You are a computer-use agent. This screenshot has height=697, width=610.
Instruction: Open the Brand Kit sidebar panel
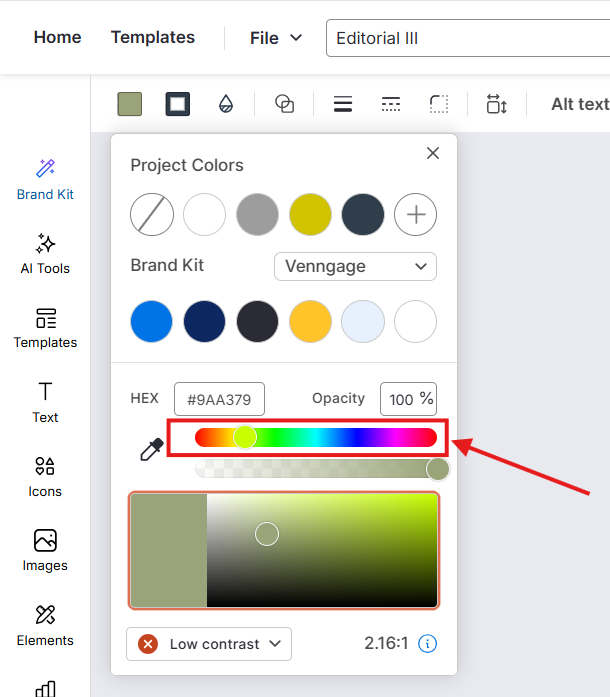45,179
